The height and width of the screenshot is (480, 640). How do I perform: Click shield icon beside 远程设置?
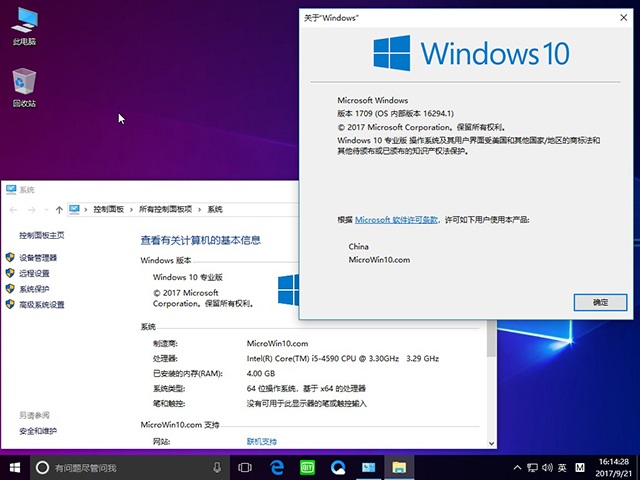click(10, 273)
